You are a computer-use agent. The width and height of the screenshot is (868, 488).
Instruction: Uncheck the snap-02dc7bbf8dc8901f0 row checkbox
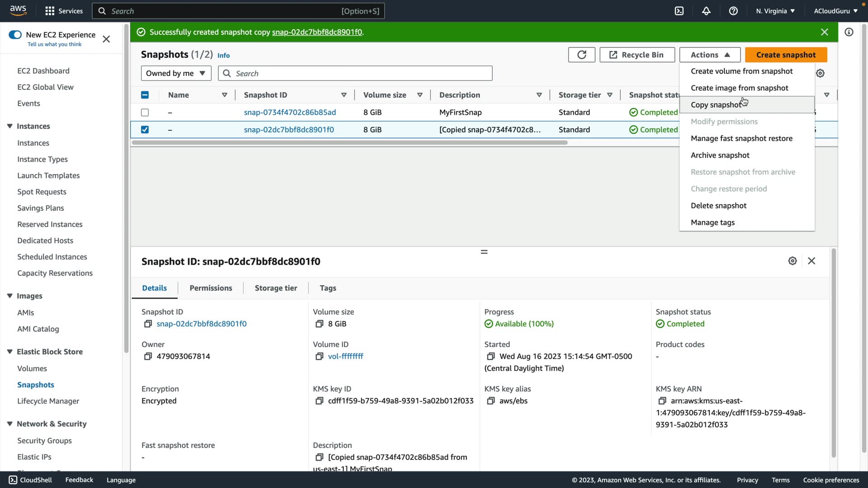[145, 130]
